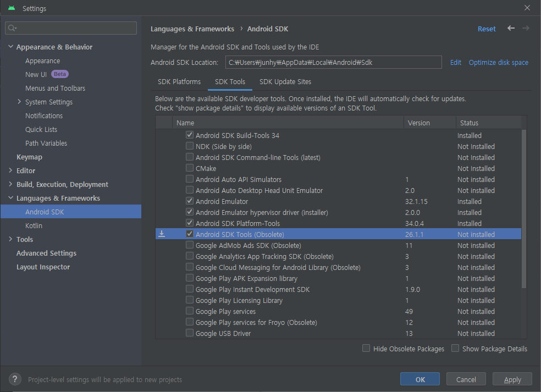Click the OK button
The height and width of the screenshot is (392, 541).
(420, 379)
